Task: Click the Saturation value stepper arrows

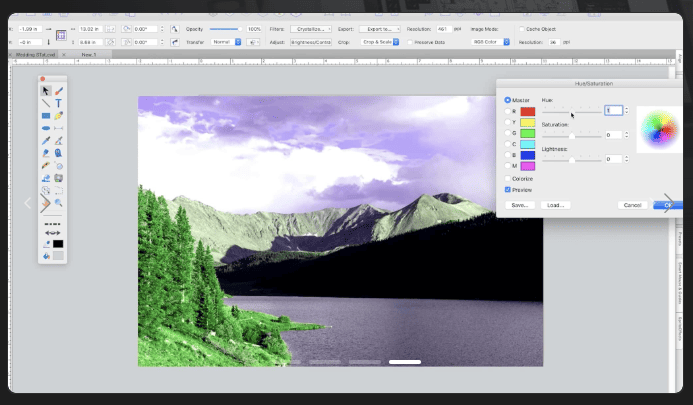Action: [x=626, y=135]
